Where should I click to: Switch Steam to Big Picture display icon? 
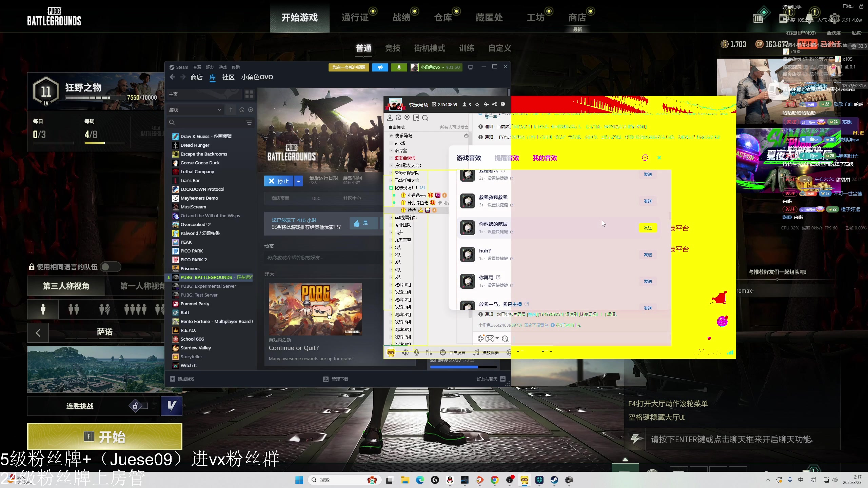coord(470,67)
